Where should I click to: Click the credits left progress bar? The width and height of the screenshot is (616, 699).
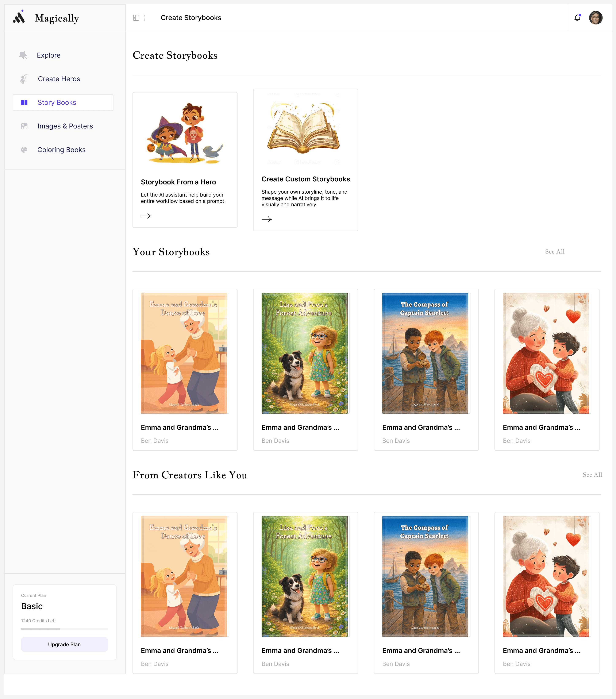coord(64,629)
